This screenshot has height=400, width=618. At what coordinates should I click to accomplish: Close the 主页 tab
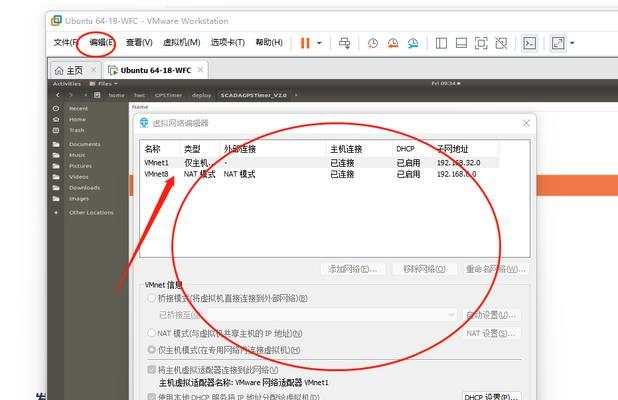(93, 70)
